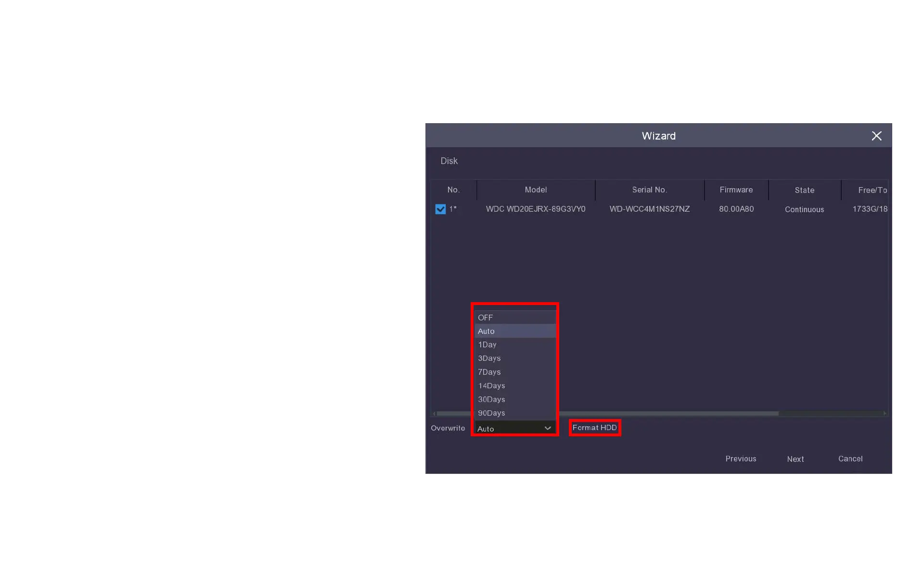Click horizontal scrollbar left arrow
Image resolution: width=924 pixels, height=573 pixels.
tap(434, 413)
